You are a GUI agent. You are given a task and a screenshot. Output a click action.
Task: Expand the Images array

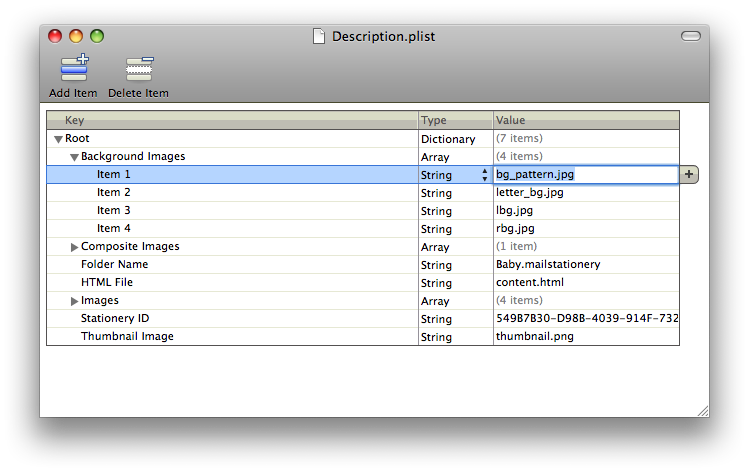click(x=74, y=301)
